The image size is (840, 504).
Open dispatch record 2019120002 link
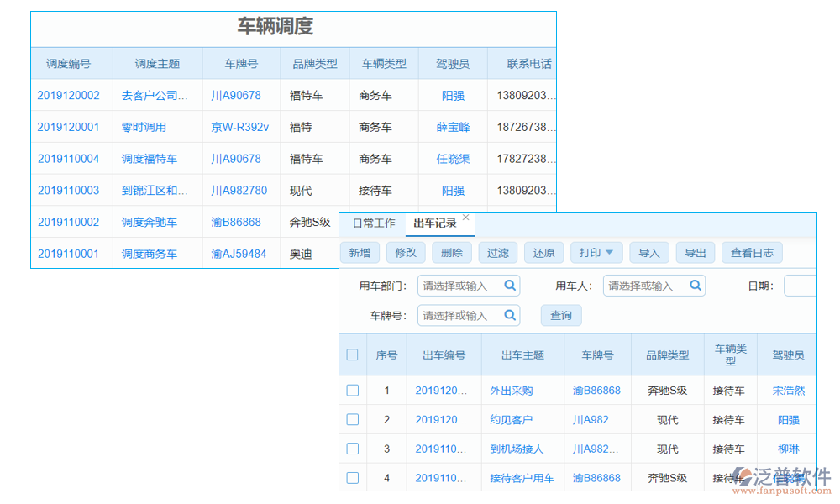[x=71, y=95]
